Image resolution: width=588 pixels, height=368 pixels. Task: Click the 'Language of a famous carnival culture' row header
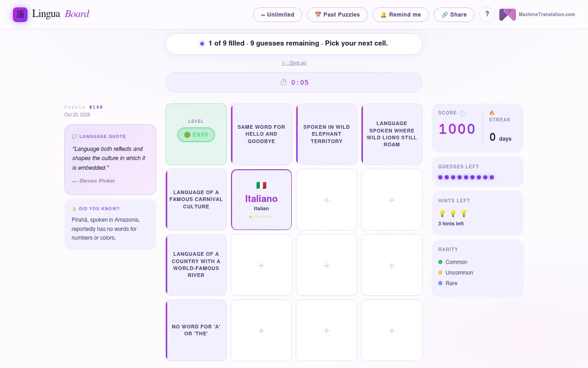pyautogui.click(x=196, y=200)
